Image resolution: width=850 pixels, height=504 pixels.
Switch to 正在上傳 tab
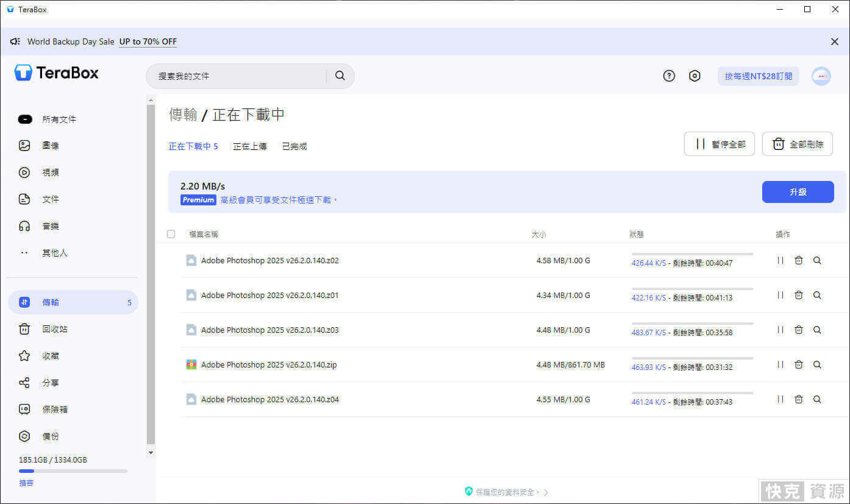click(x=250, y=146)
